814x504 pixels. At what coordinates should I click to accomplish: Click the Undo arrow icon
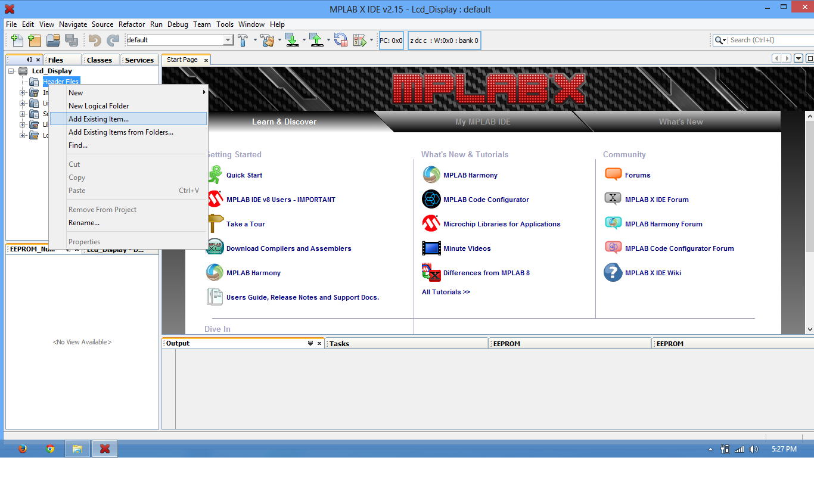click(x=95, y=40)
